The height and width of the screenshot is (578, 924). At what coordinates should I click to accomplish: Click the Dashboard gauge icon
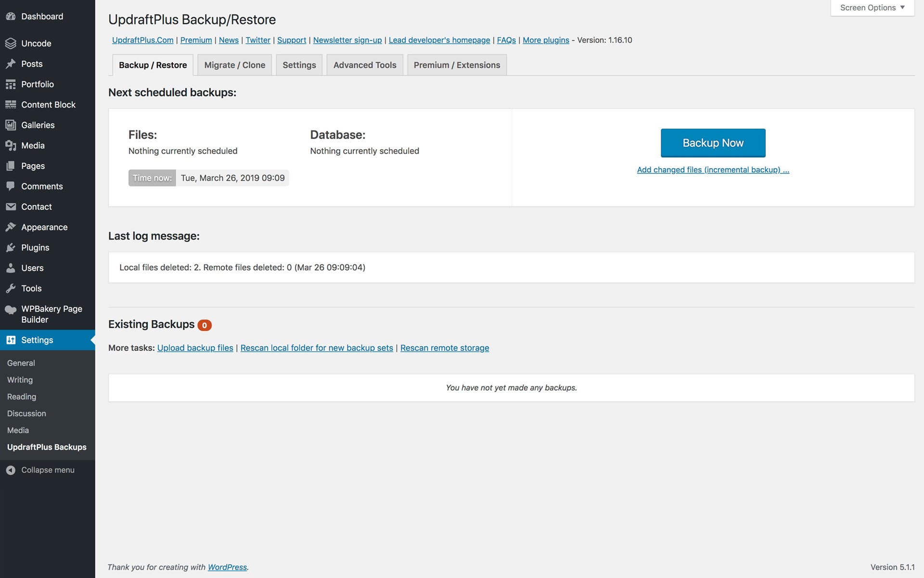(x=11, y=16)
